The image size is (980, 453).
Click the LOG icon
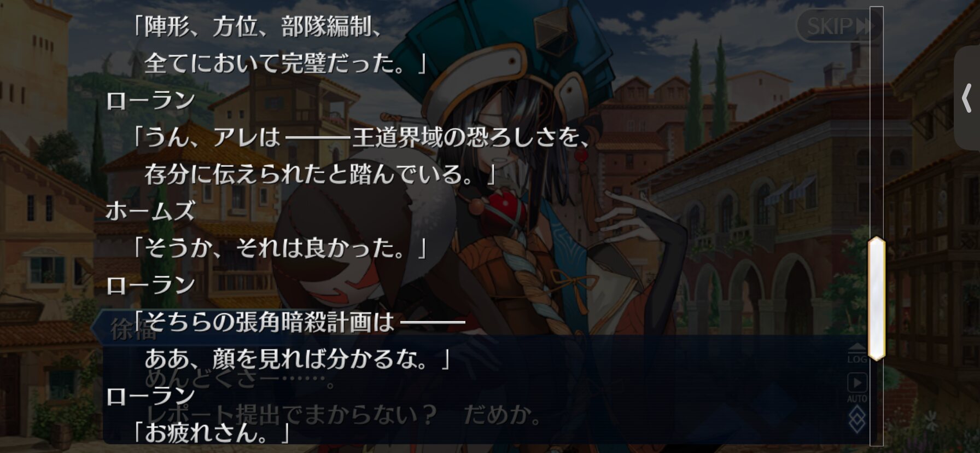[x=857, y=353]
